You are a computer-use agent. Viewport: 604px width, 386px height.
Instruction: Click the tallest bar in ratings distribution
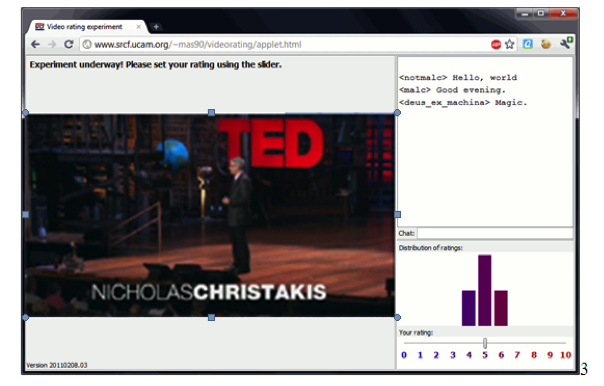485,290
